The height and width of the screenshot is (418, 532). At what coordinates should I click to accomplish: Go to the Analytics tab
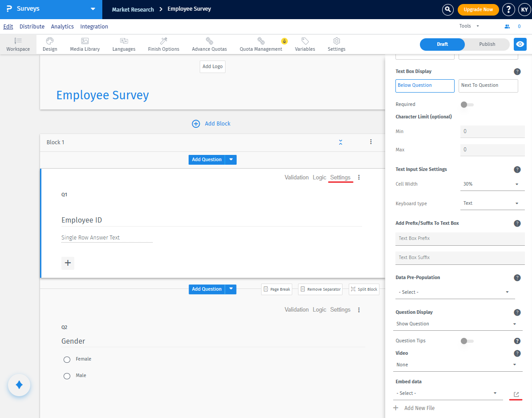[62, 26]
